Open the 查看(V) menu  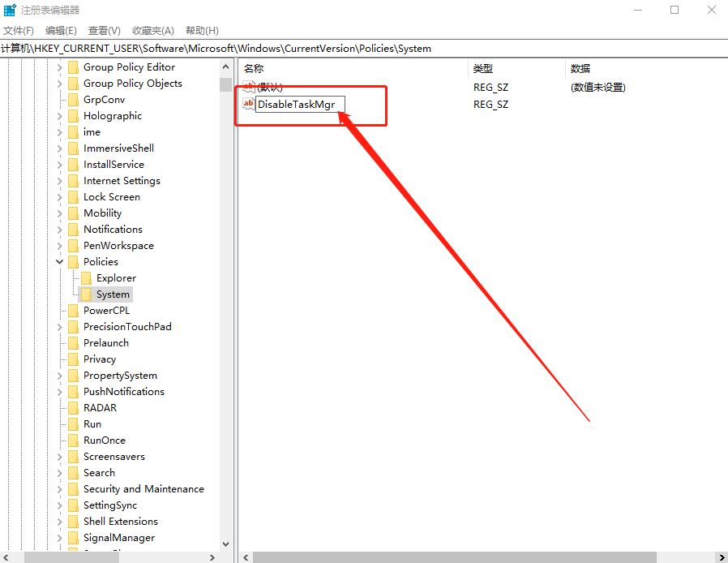(105, 31)
